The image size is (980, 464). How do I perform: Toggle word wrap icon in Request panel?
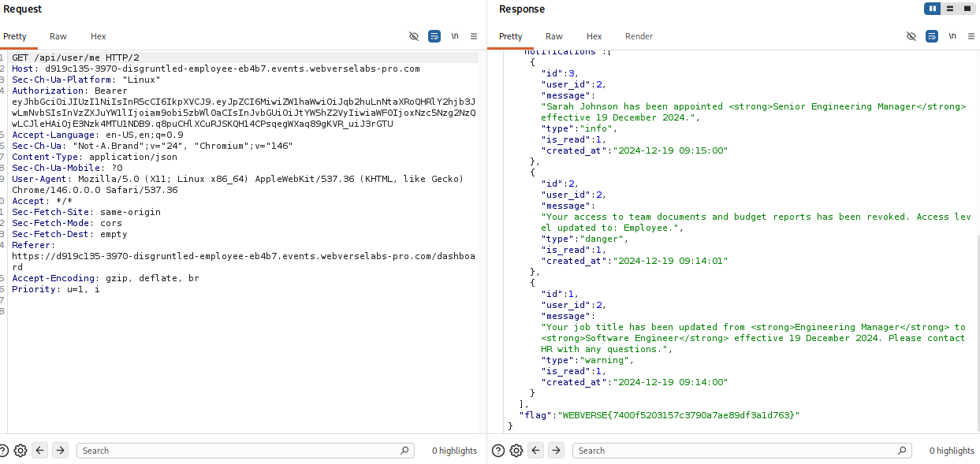pyautogui.click(x=434, y=36)
